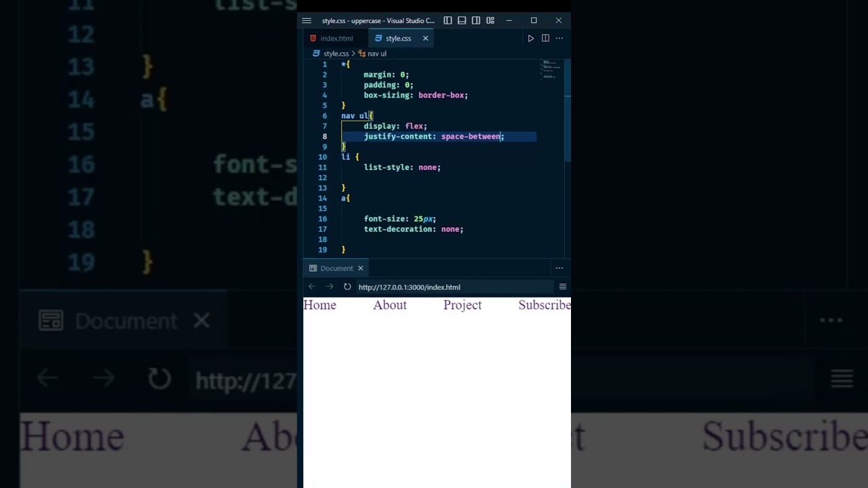Toggle secondary side bar layout icon

pos(476,20)
